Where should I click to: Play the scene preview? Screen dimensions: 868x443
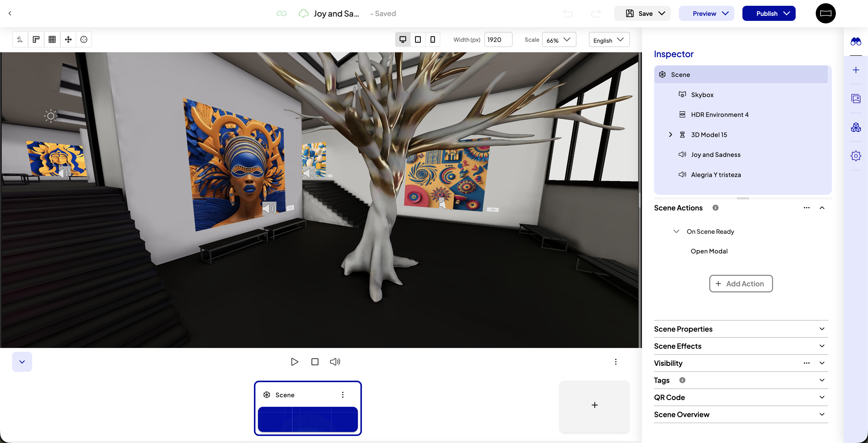pos(295,362)
